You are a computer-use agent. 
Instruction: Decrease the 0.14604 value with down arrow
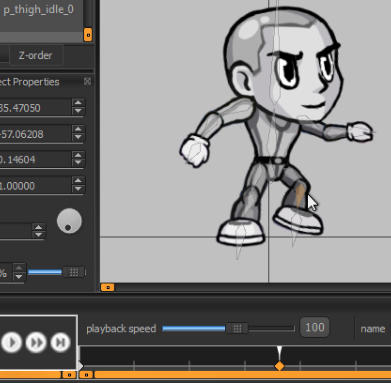point(78,163)
